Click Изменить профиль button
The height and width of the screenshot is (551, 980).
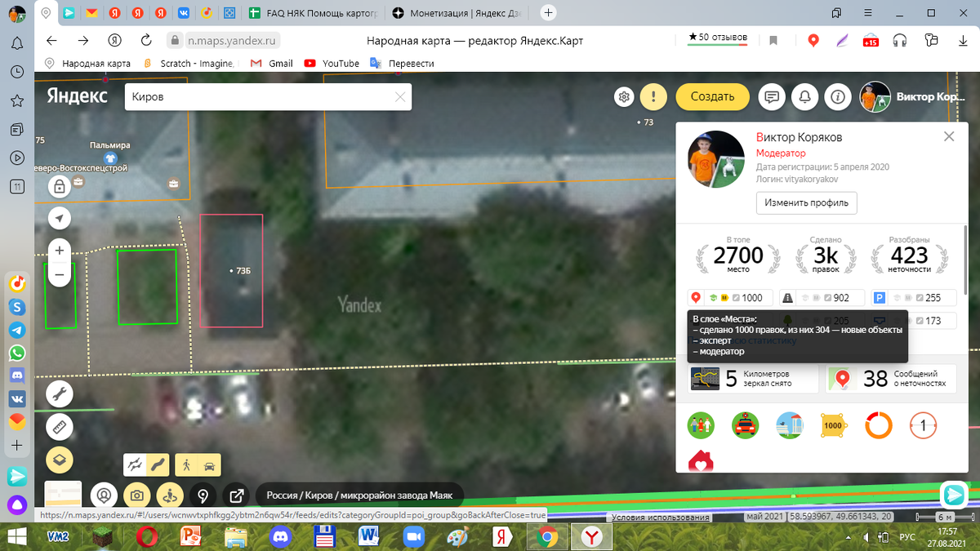[807, 202]
